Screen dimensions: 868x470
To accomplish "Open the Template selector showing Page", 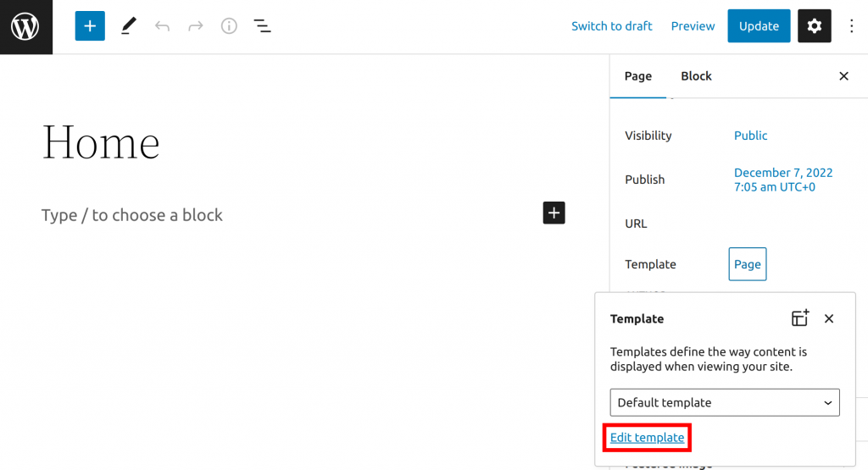I will pos(747,264).
